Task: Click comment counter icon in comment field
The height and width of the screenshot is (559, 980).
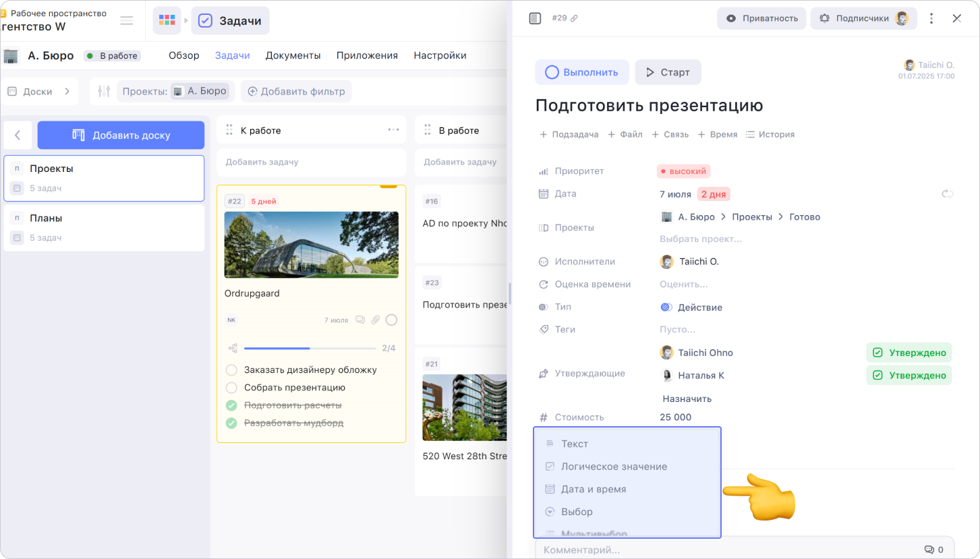Action: click(929, 550)
